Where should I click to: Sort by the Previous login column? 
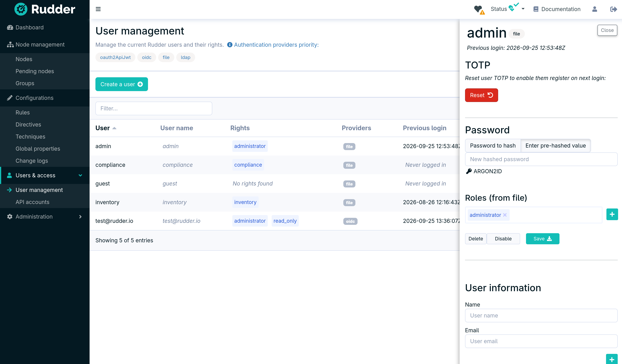[x=425, y=128]
